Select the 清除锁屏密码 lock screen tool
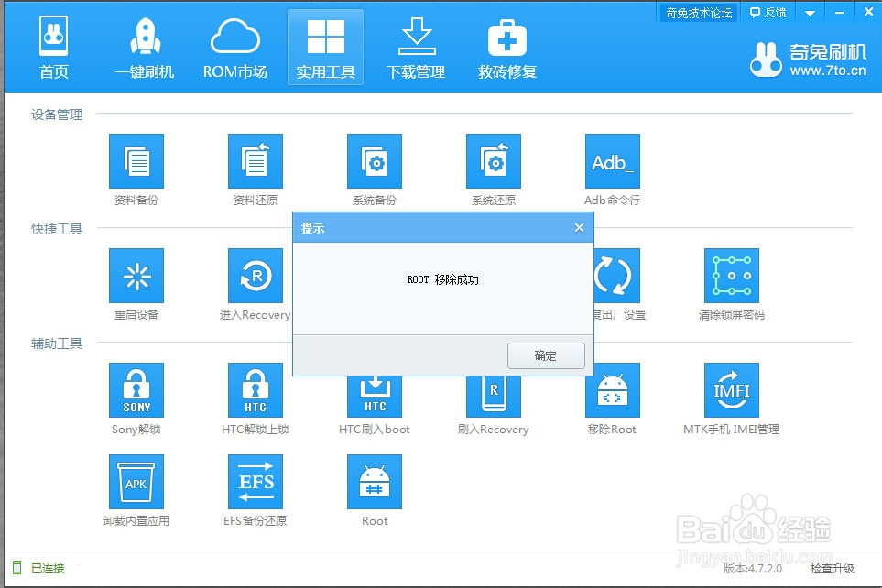The height and width of the screenshot is (588, 882). pos(730,276)
